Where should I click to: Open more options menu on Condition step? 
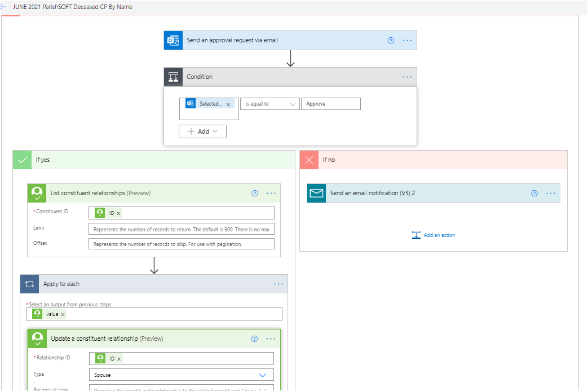coord(407,77)
